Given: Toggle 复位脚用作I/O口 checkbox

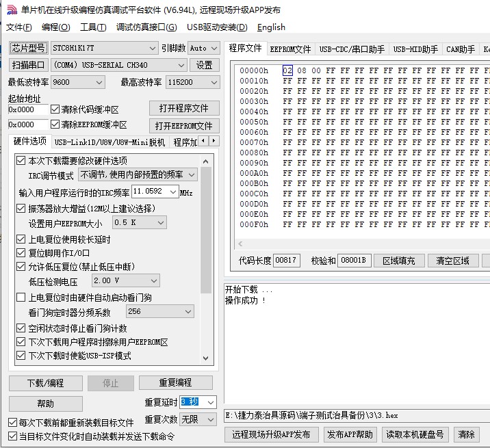Looking at the screenshot, I should pos(21,253).
